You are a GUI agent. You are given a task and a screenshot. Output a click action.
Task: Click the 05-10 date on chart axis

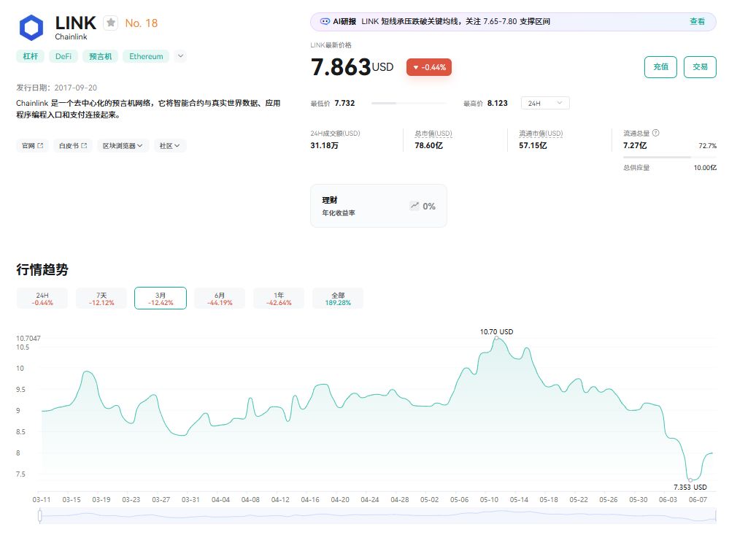click(x=489, y=500)
